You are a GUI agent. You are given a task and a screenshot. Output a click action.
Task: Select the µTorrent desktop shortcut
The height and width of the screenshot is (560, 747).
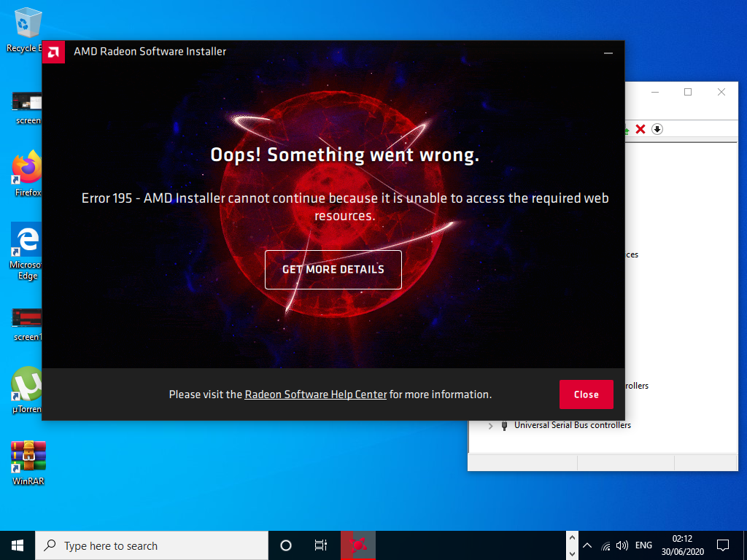click(28, 389)
